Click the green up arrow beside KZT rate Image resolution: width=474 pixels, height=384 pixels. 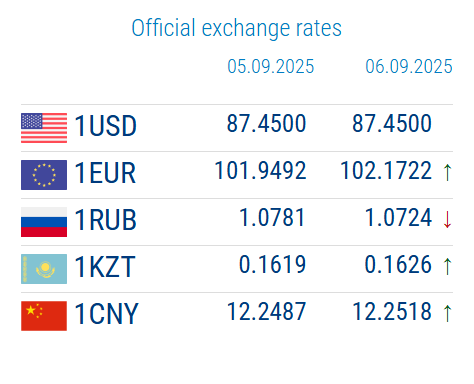pos(447,266)
